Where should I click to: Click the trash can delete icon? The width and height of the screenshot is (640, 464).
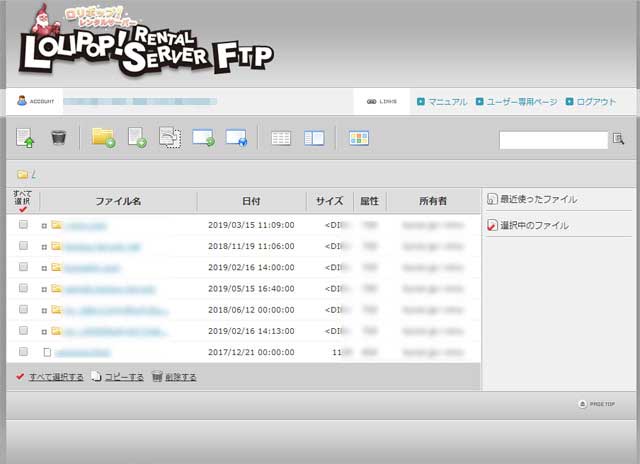click(58, 138)
